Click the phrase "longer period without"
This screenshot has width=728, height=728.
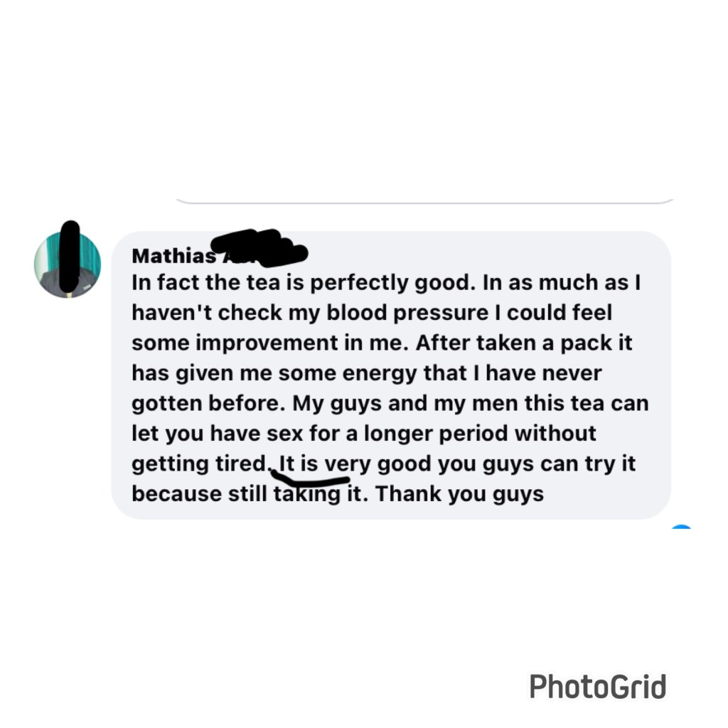click(x=480, y=434)
